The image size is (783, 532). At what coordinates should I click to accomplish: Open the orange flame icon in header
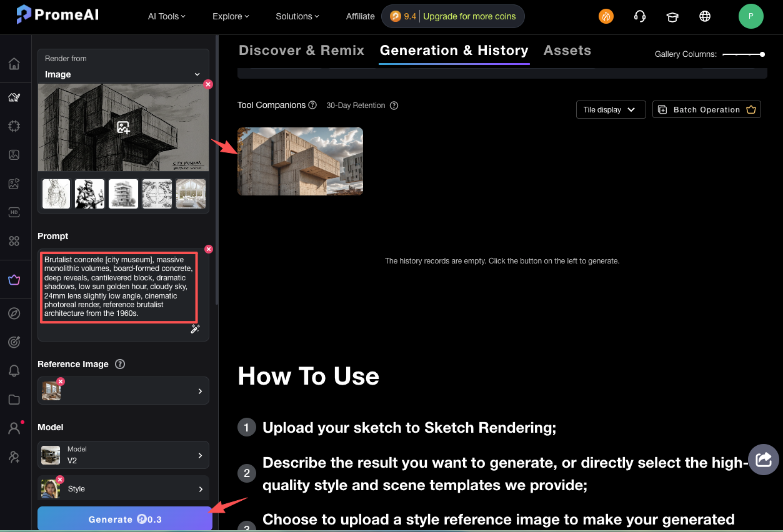pyautogui.click(x=606, y=16)
